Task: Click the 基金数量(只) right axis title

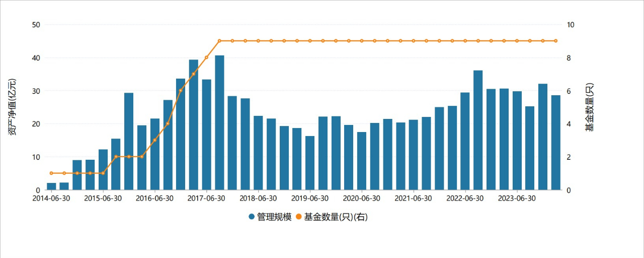Action: click(589, 107)
